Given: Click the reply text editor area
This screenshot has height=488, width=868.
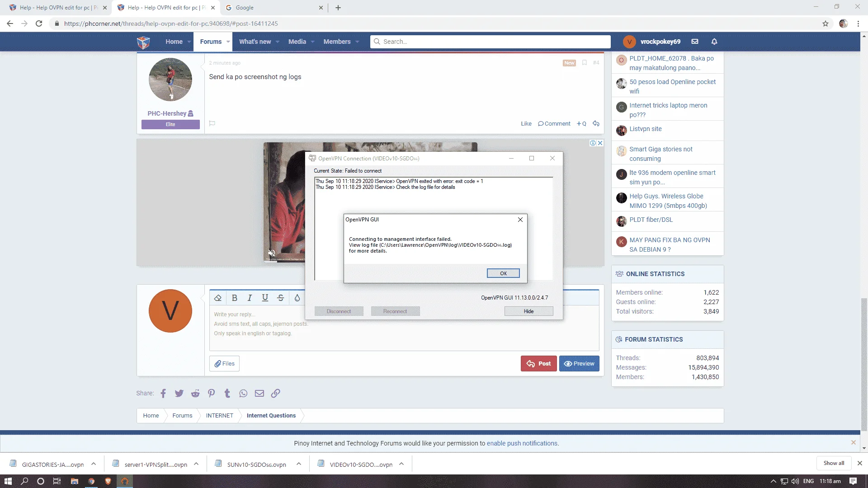Looking at the screenshot, I should [x=404, y=328].
